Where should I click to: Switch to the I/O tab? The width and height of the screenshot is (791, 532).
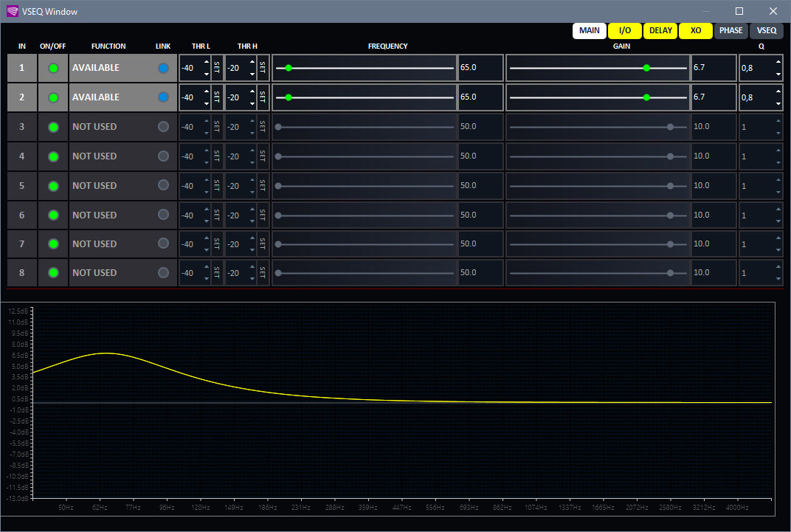(625, 31)
